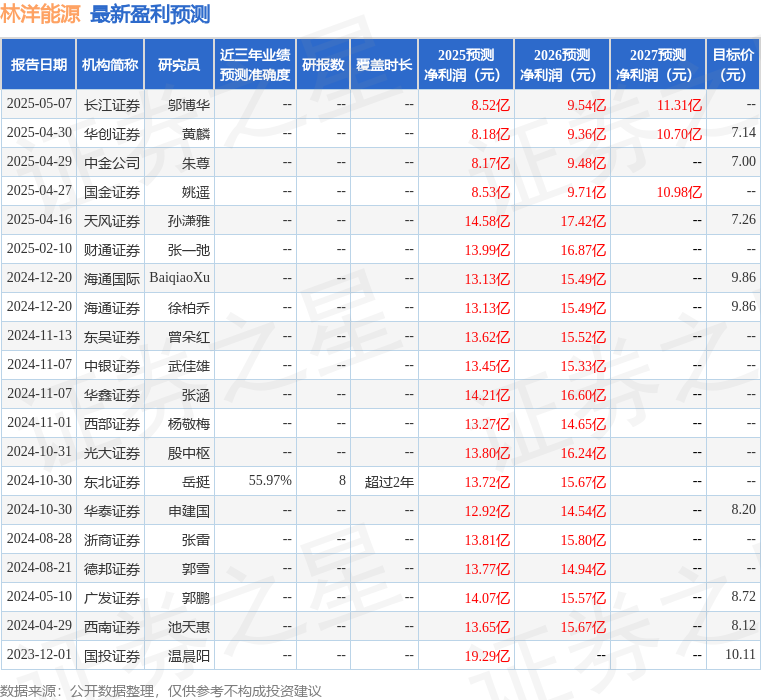Select the 2027预测净利润 column header
This screenshot has width=761, height=700.
pos(658,65)
